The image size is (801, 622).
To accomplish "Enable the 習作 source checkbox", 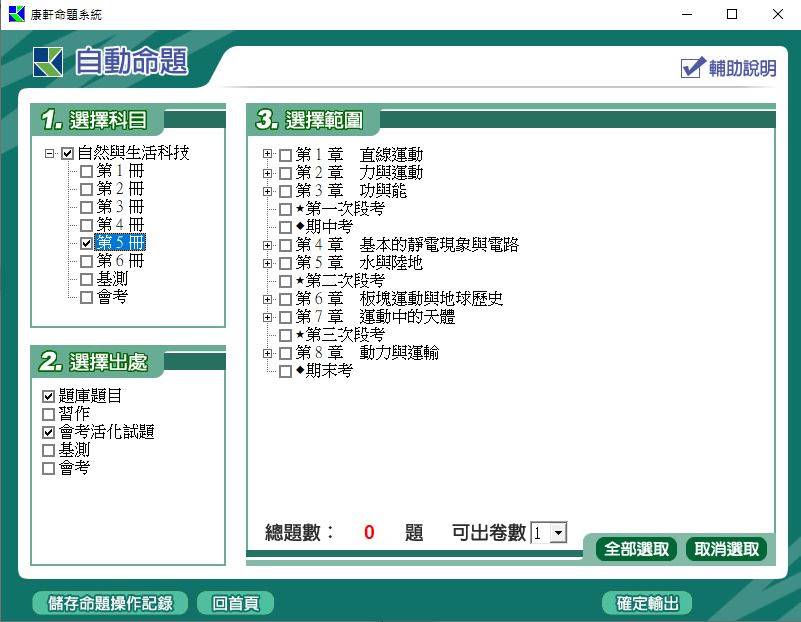I will [x=49, y=414].
